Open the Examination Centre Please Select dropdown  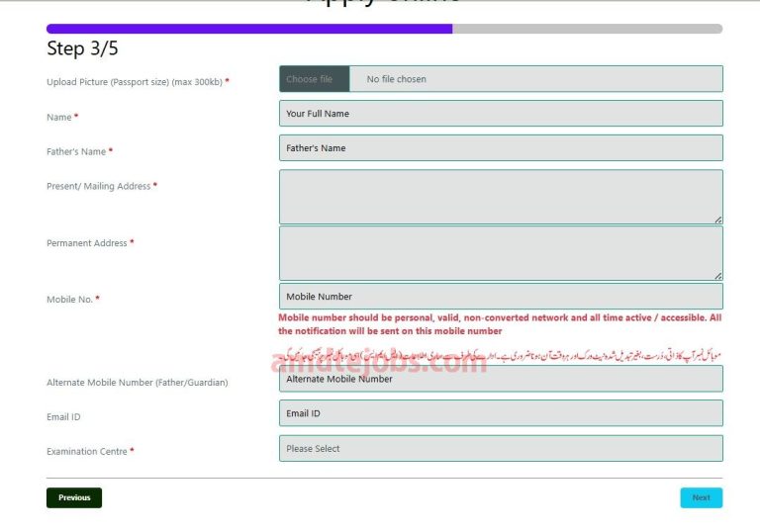click(501, 448)
